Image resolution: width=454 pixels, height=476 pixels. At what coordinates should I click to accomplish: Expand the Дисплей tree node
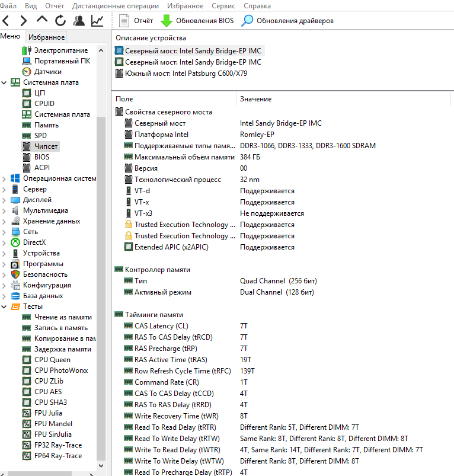coord(4,200)
